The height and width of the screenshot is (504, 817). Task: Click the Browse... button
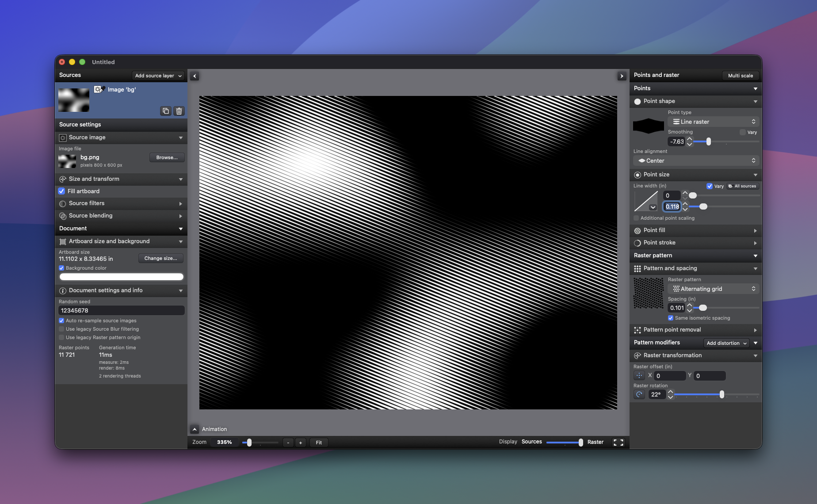167,157
